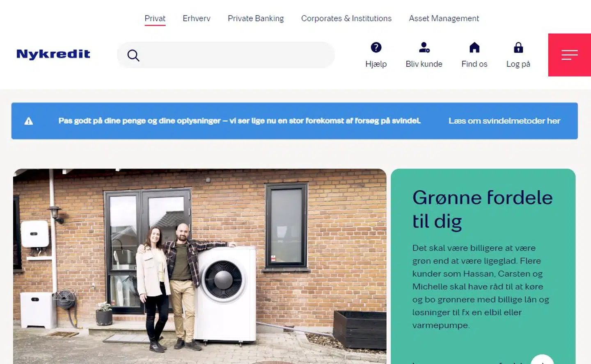Follow the 'Læs om svindelmetoder her' link
The width and height of the screenshot is (591, 364).
[504, 121]
